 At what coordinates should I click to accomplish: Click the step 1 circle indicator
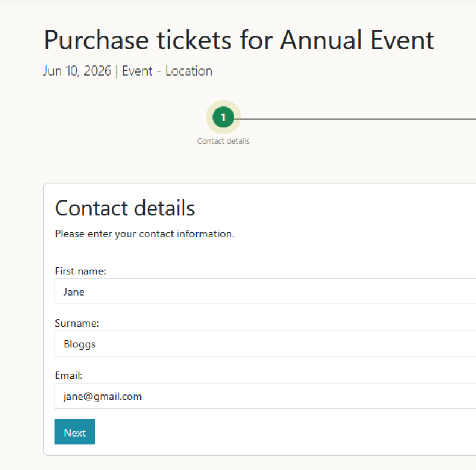(223, 117)
